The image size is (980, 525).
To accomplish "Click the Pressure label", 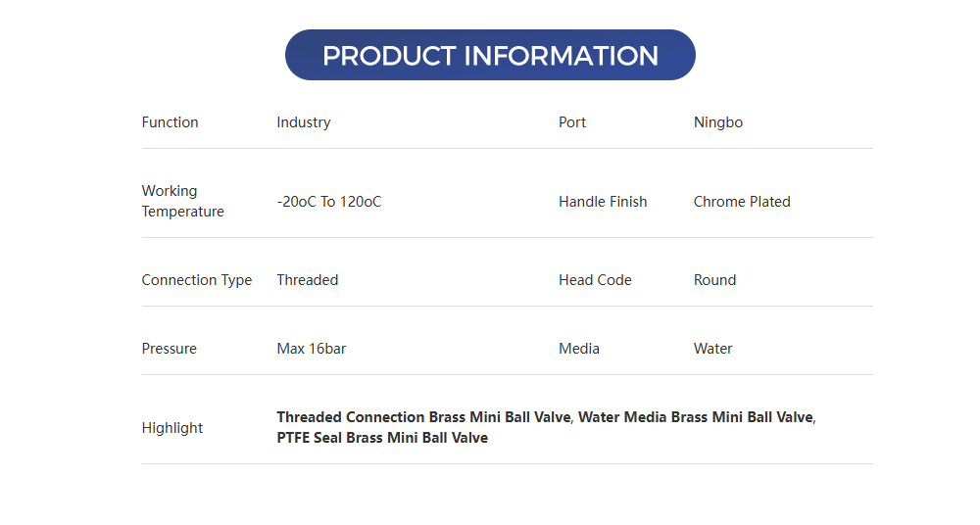I will 169,349.
